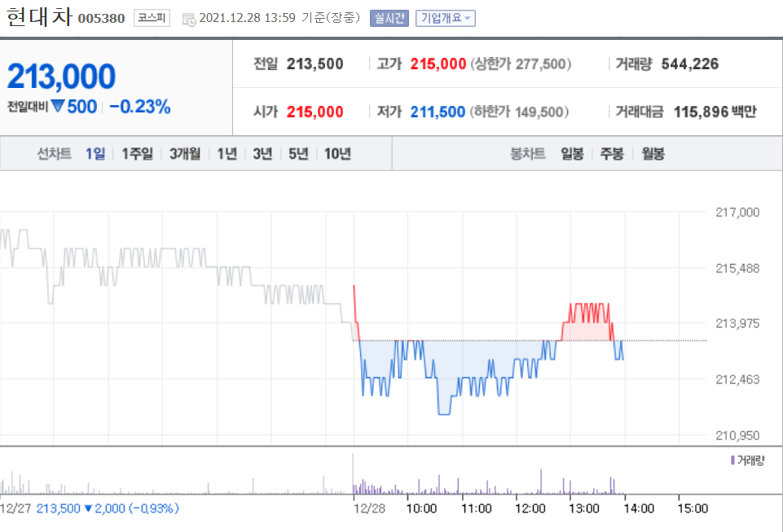The width and height of the screenshot is (783, 532).
Task: Click the 현대차 stock name
Action: pos(39,16)
